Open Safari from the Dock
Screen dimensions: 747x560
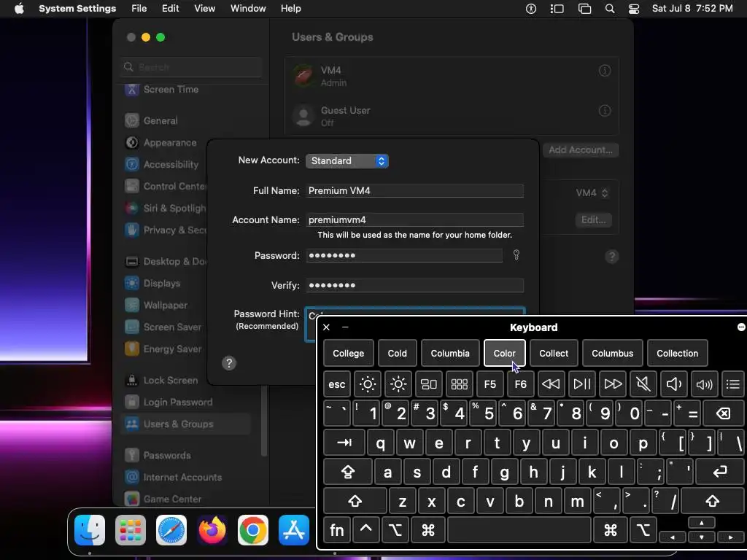click(x=171, y=530)
